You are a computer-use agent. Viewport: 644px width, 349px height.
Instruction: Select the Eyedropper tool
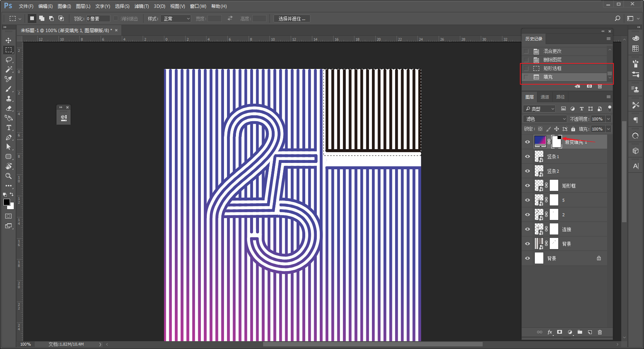pyautogui.click(x=9, y=79)
